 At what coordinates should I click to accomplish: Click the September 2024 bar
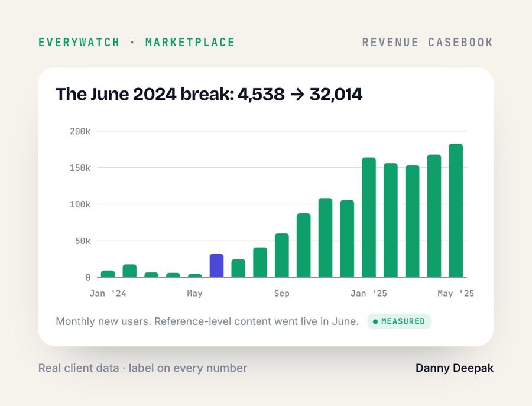tap(282, 255)
